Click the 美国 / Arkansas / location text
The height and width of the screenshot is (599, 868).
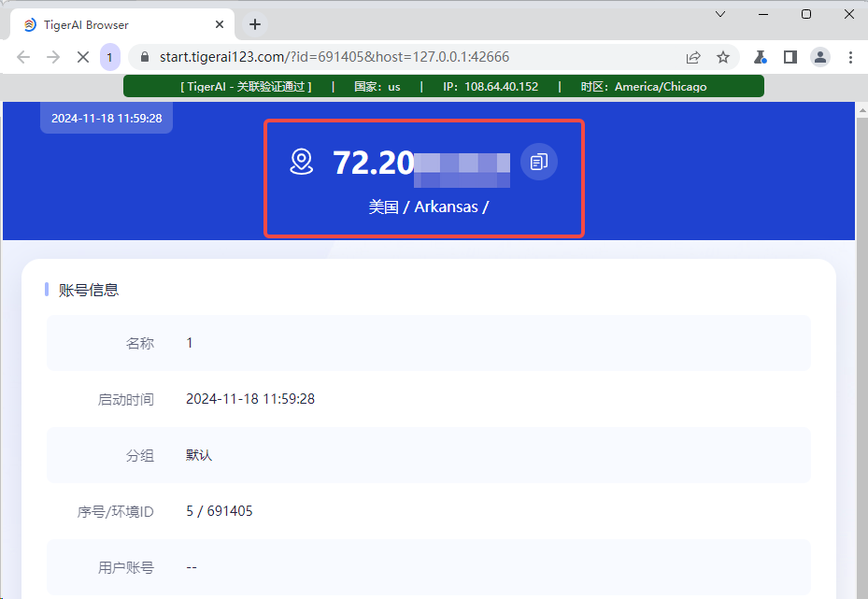(429, 207)
